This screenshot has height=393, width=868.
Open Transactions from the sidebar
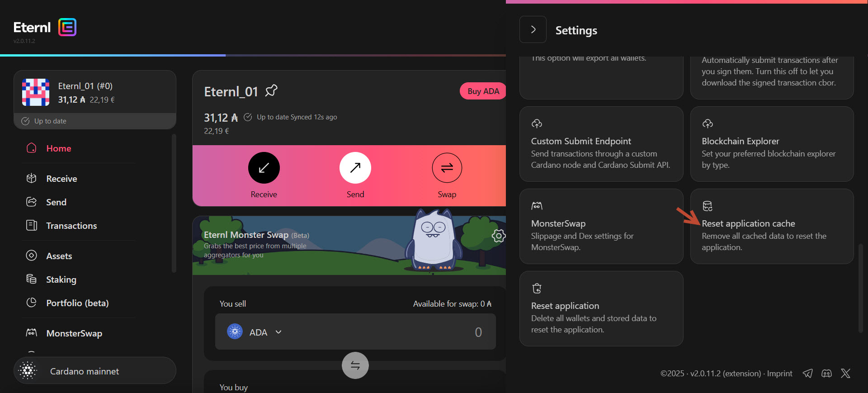71,226
